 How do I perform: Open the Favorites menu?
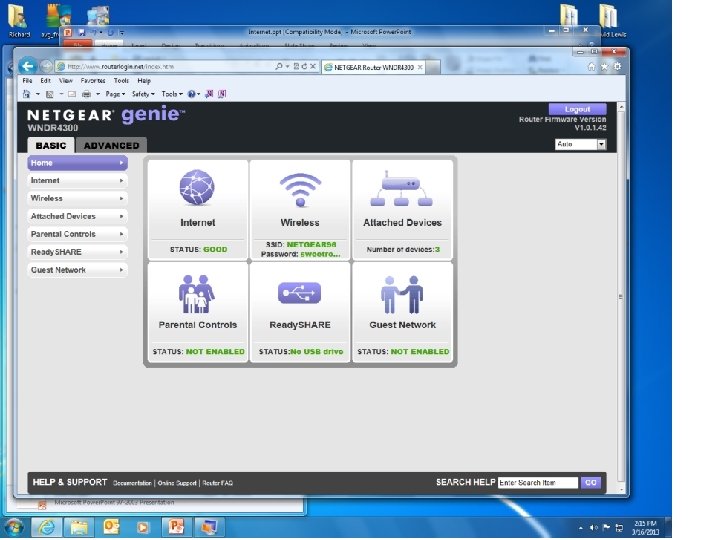click(x=93, y=80)
